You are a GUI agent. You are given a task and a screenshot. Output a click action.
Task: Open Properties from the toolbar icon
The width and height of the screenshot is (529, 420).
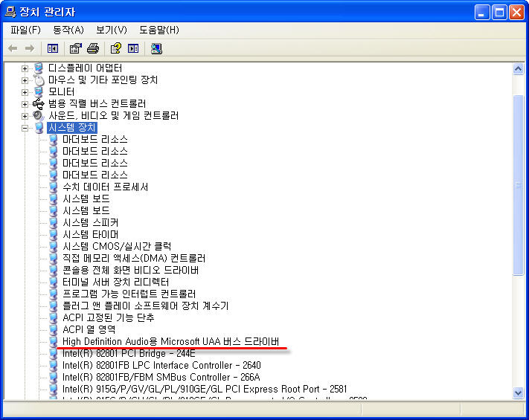point(76,48)
